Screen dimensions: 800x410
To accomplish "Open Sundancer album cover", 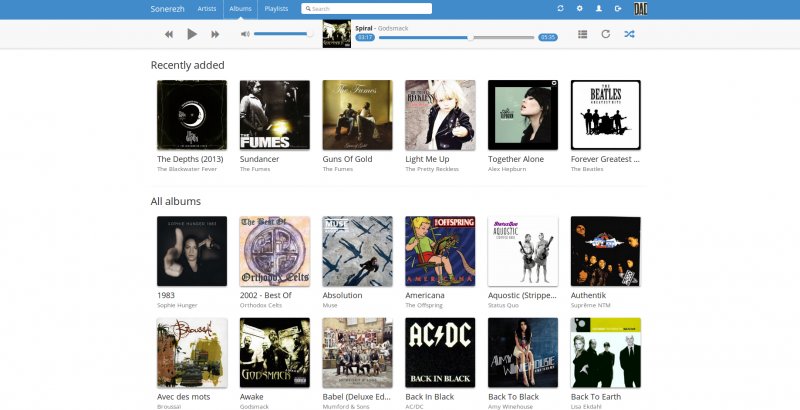I will 274,115.
